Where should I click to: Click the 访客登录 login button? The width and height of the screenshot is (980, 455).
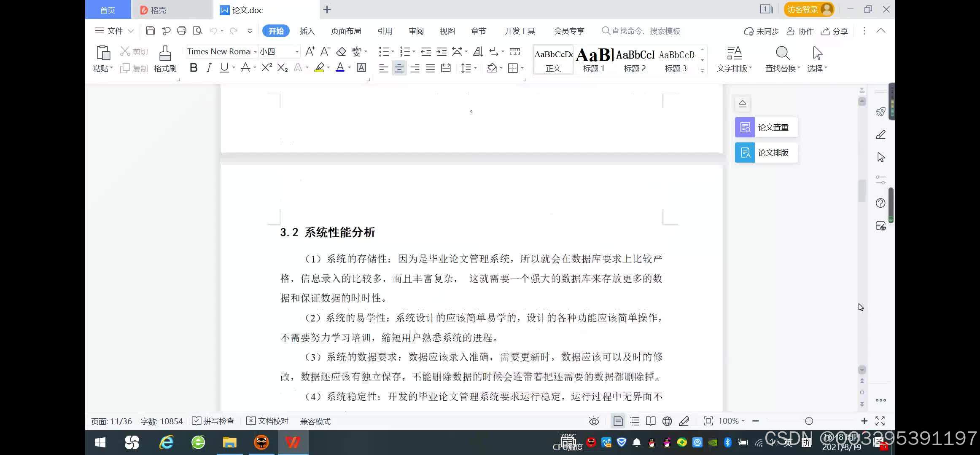[809, 9]
